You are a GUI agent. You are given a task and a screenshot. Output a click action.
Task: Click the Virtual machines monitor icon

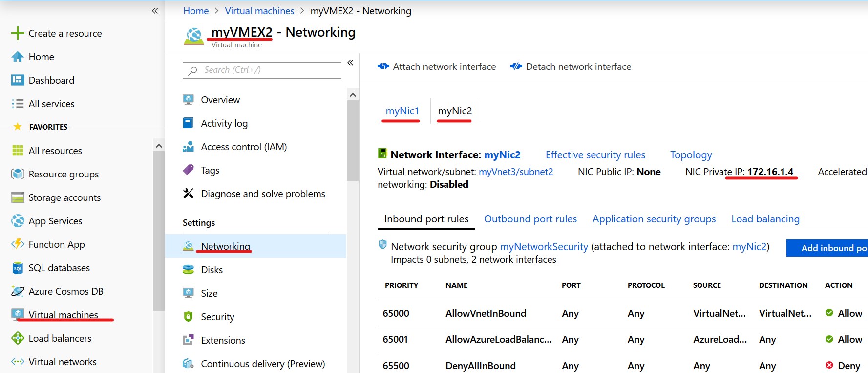point(18,314)
